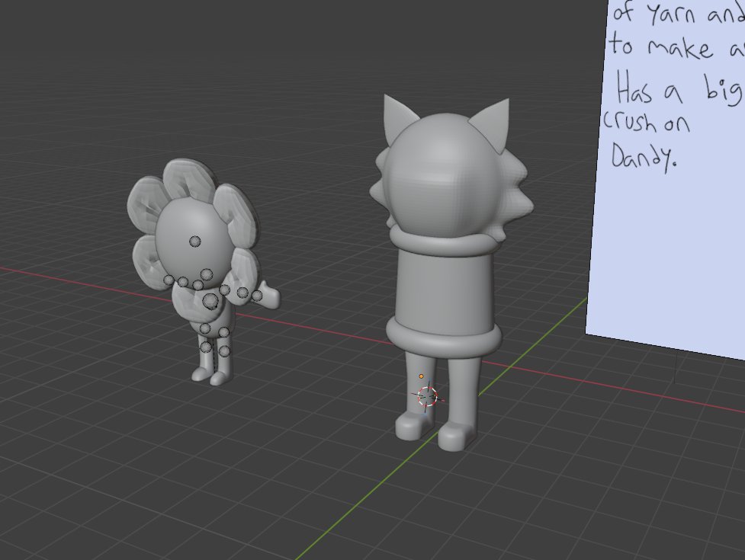Select the bone sphere nearest flower character's outstretched hand
The width and height of the screenshot is (745, 560).
[x=257, y=296]
